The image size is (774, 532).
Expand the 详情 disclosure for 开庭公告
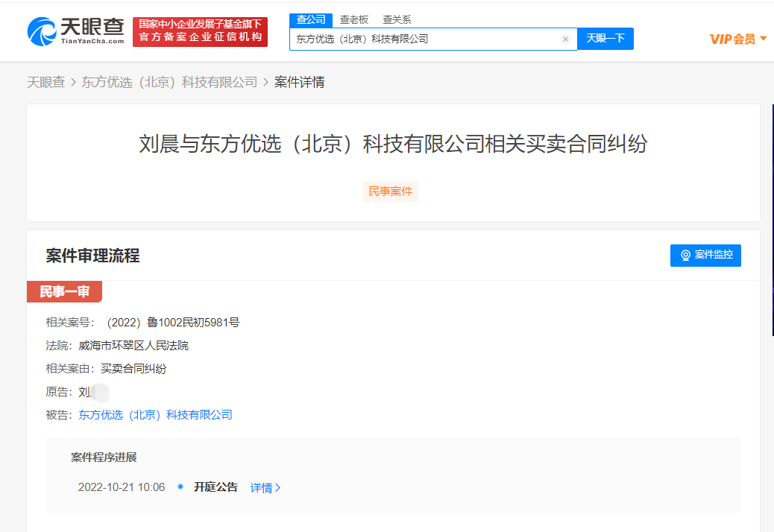(265, 487)
